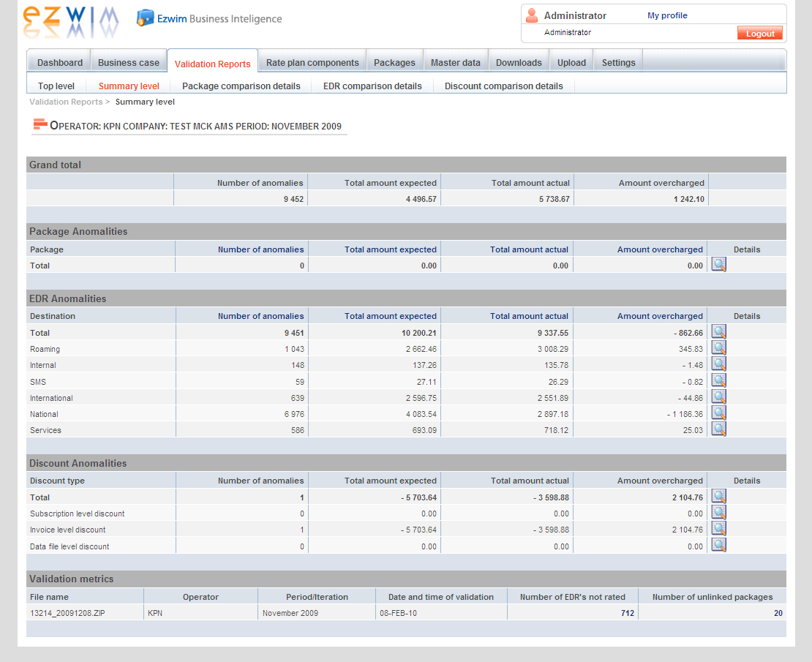Click Validation Reports breadcrumb link

[x=66, y=102]
